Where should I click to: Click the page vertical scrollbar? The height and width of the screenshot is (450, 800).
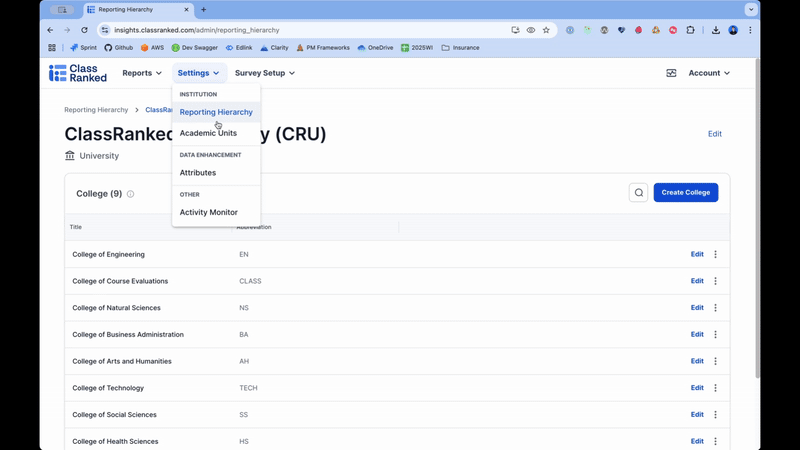click(757, 219)
